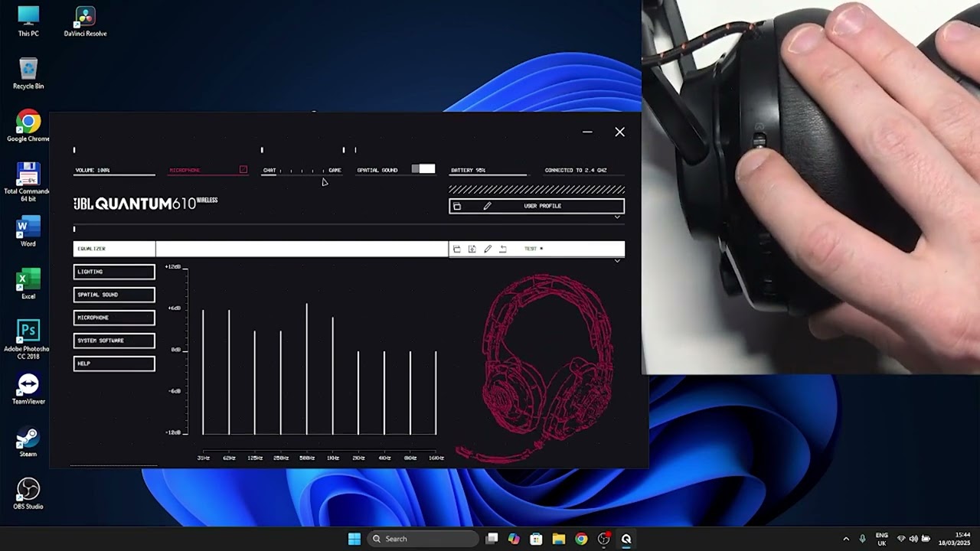980x551 pixels.
Task: Expand the equalizer preset dropdown chevron
Action: [x=617, y=261]
